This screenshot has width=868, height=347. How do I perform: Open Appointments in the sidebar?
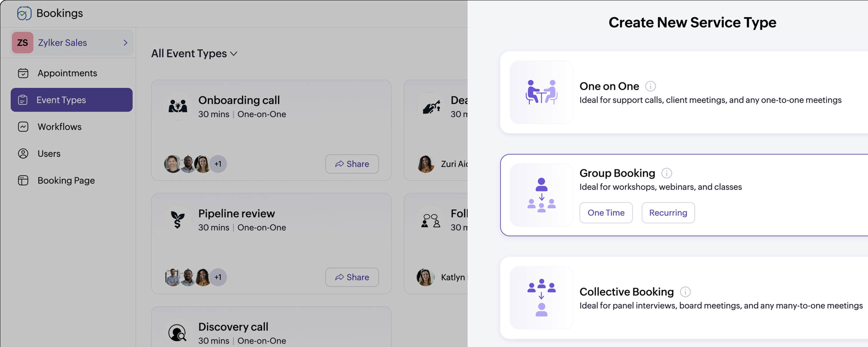coord(71,73)
